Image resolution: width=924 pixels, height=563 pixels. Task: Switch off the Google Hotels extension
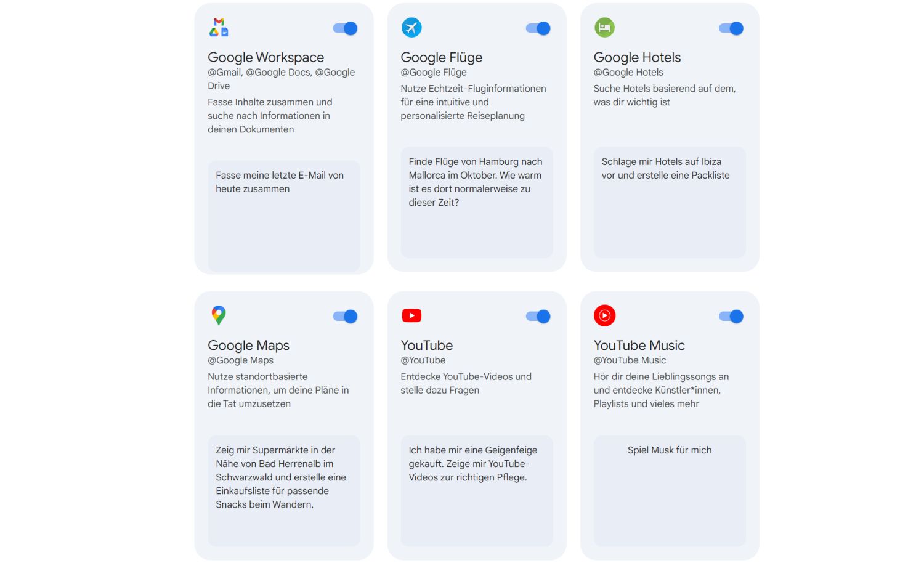coord(731,28)
